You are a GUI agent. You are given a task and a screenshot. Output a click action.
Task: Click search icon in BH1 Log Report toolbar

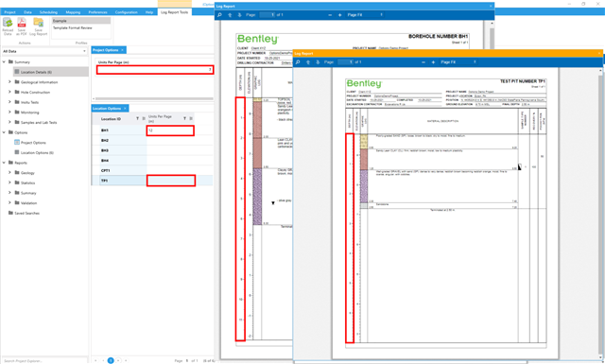pyautogui.click(x=219, y=15)
